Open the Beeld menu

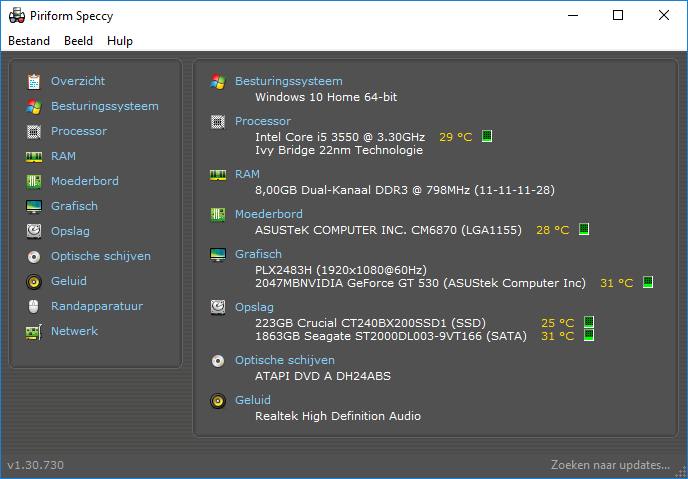pyautogui.click(x=79, y=41)
